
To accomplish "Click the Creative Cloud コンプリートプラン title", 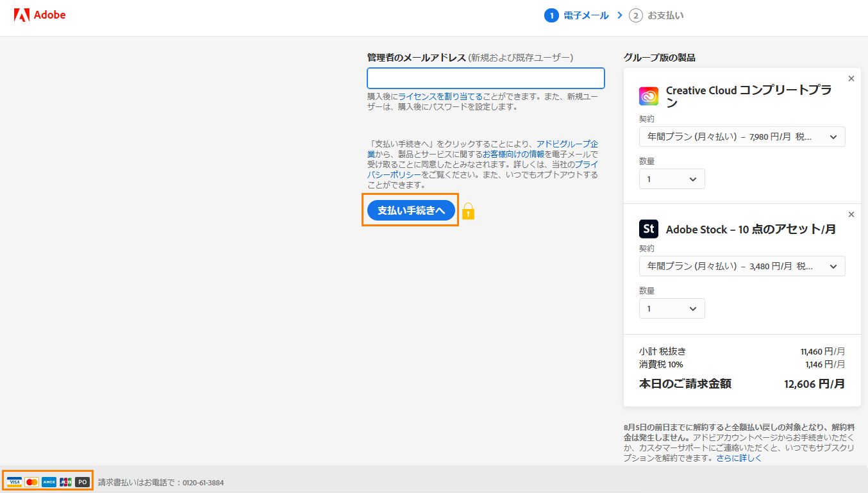I will point(749,96).
